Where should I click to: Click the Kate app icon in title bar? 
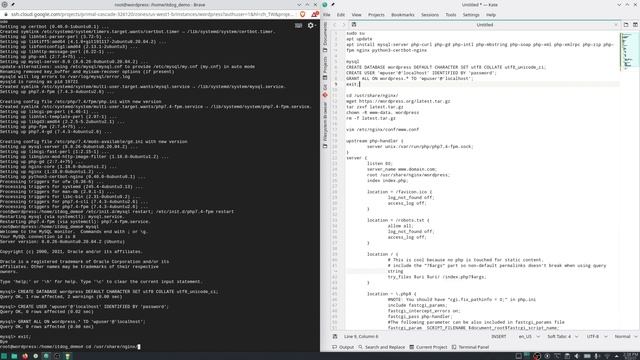[x=324, y=4]
